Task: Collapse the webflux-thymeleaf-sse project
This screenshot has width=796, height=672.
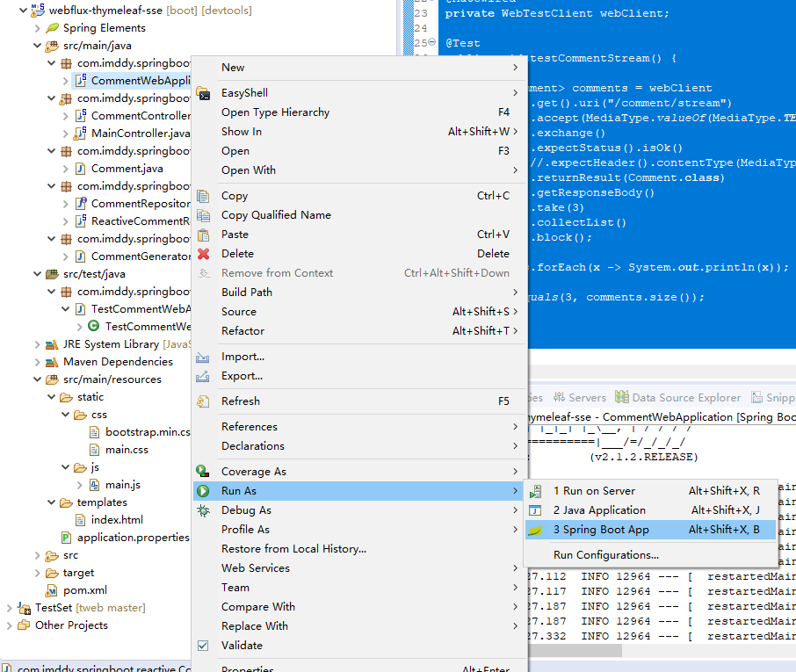Action: pos(23,11)
